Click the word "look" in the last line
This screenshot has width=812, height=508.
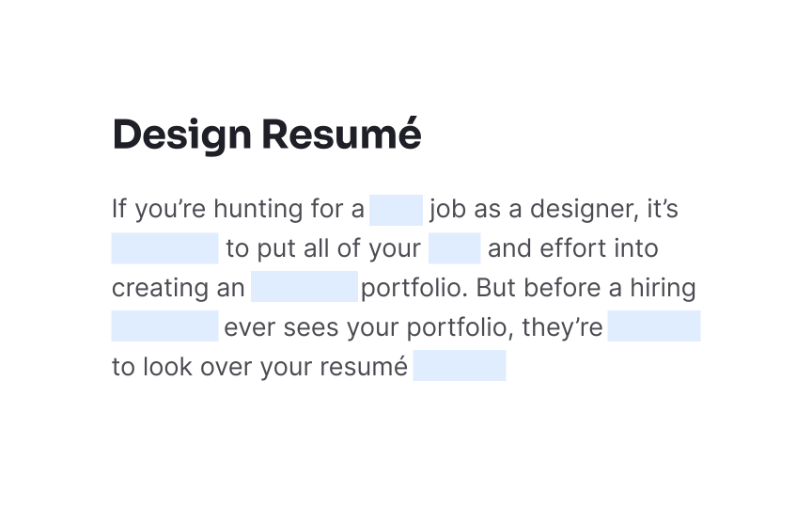[x=168, y=367]
